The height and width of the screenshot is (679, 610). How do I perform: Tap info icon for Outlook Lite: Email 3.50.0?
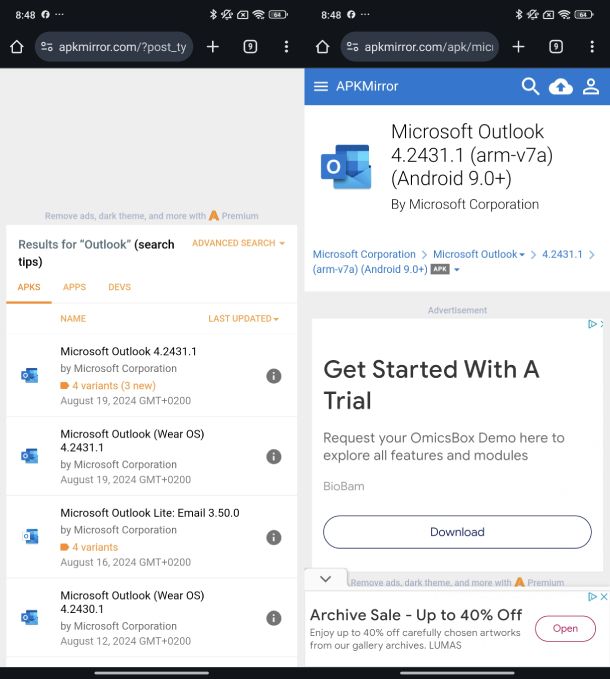(x=274, y=538)
